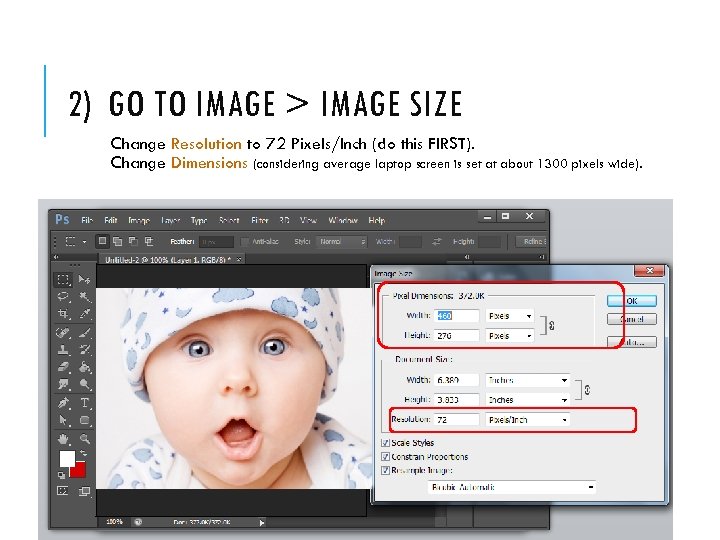Select the Dodge tool
Screen dimensions: 720x540
84,385
